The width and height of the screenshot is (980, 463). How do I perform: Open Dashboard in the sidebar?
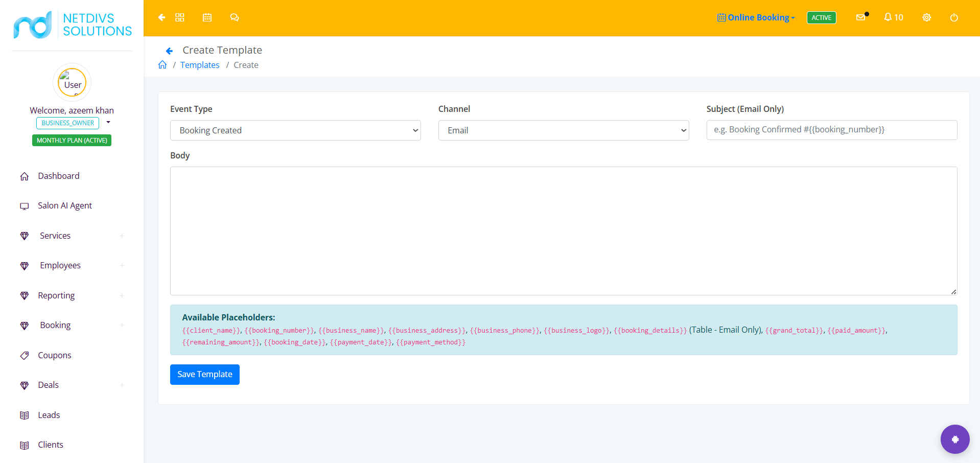[x=59, y=176]
